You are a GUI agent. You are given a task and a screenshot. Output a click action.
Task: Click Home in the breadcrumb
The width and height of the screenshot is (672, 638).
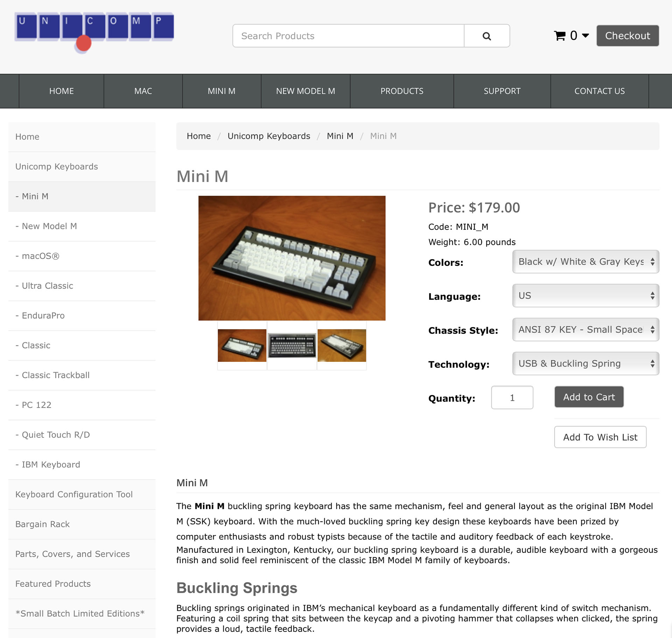click(199, 136)
